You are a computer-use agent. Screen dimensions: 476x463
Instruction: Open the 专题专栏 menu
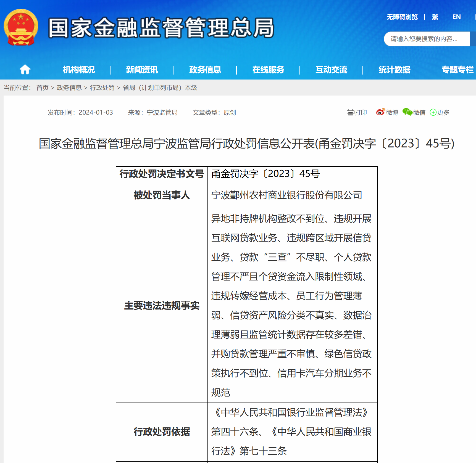(x=457, y=70)
